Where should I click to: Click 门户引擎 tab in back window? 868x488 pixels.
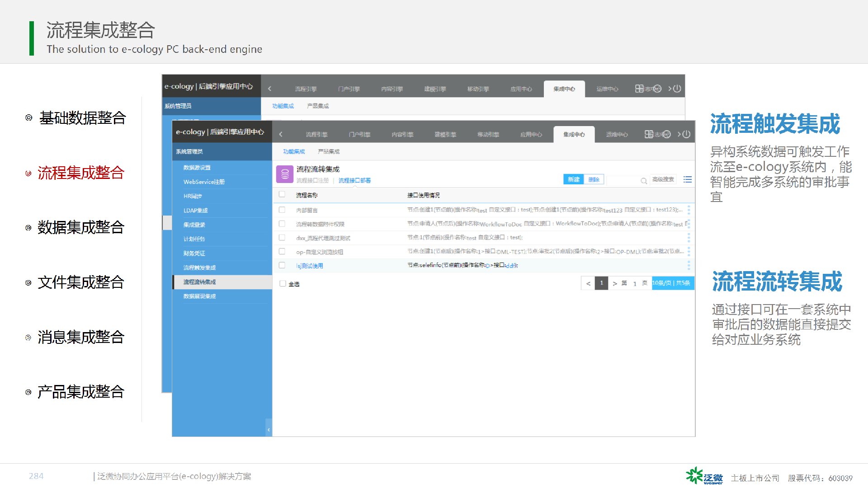349,89
